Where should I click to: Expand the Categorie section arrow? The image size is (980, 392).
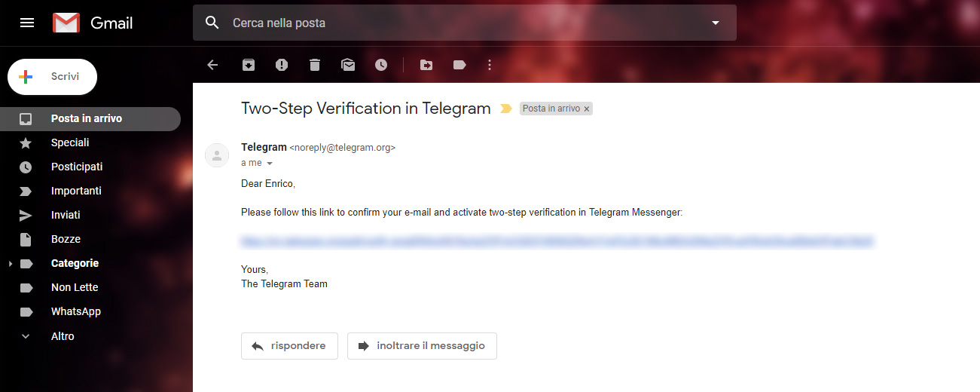coord(10,264)
